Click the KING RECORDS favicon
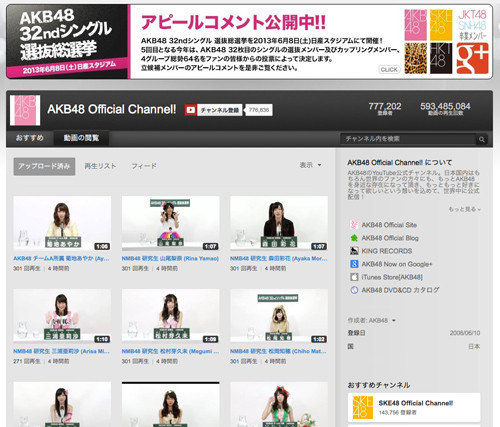The height and width of the screenshot is (427, 500). pyautogui.click(x=354, y=251)
